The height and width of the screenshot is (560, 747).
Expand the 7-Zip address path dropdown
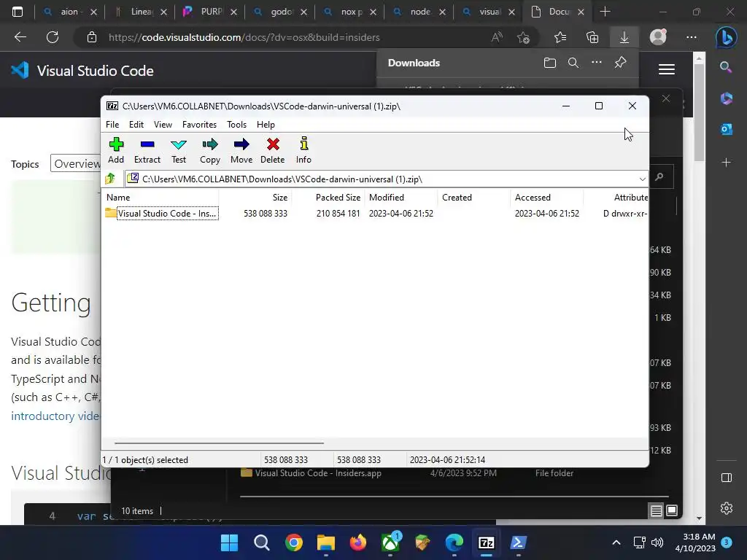click(x=642, y=179)
